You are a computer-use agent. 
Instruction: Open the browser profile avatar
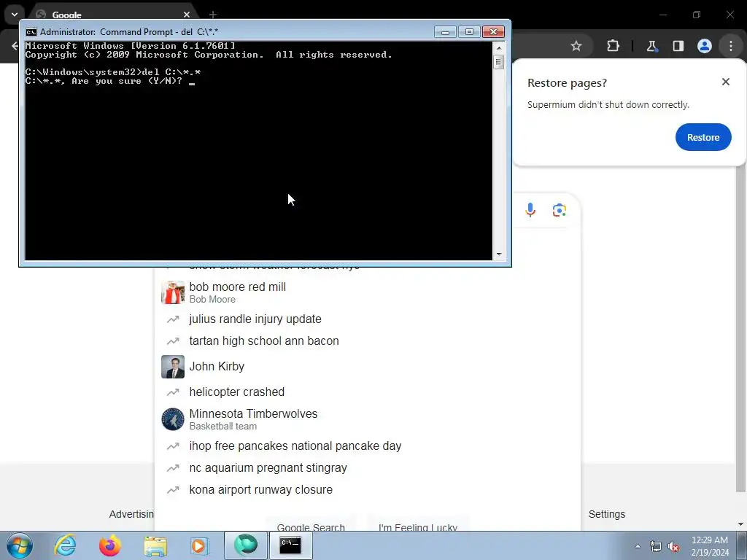click(704, 46)
